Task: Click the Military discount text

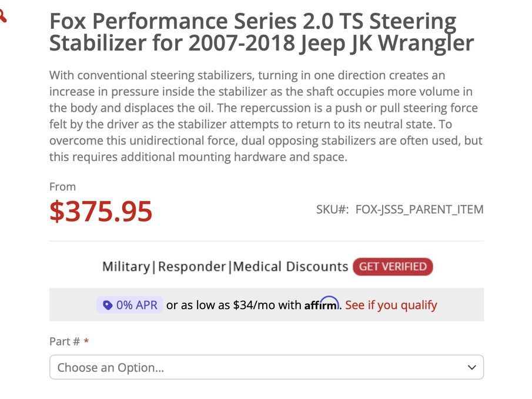Action: pos(126,267)
